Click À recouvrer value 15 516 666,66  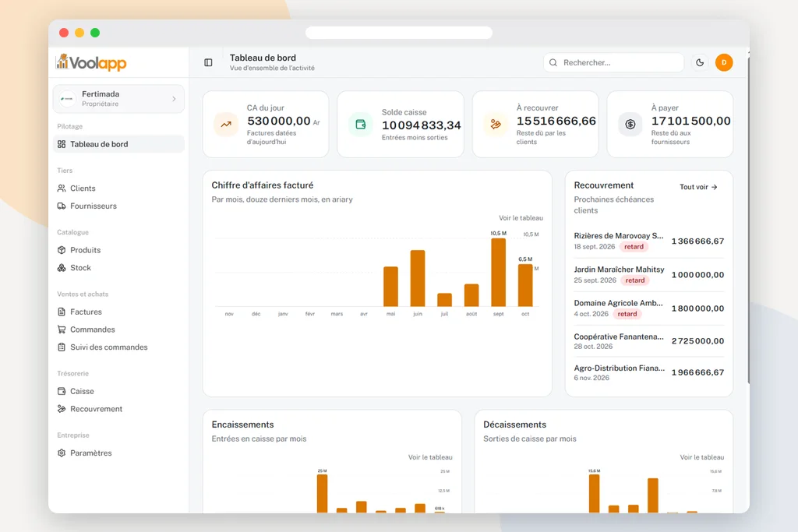pyautogui.click(x=556, y=121)
